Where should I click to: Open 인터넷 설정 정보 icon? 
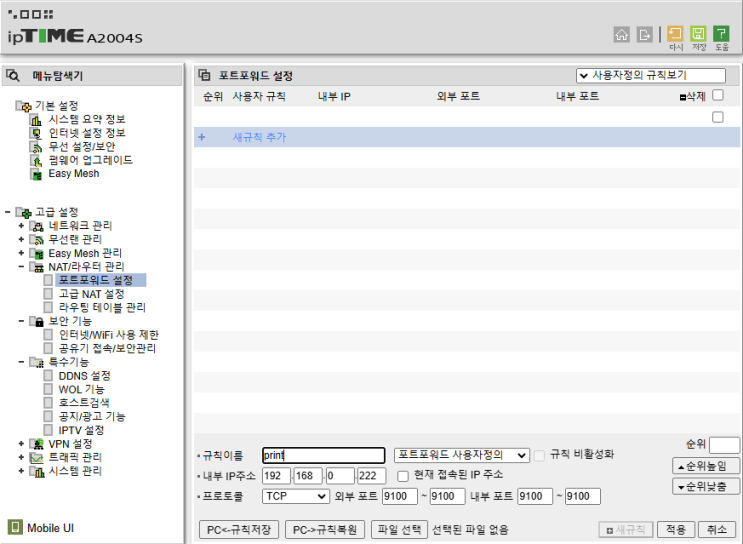[x=36, y=133]
